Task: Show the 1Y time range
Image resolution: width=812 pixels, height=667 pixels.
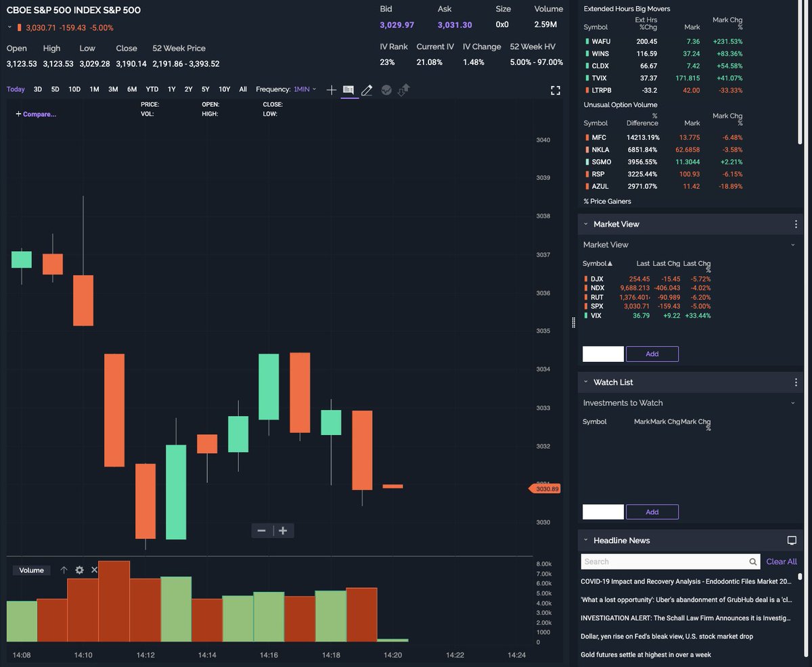Action: [172, 89]
